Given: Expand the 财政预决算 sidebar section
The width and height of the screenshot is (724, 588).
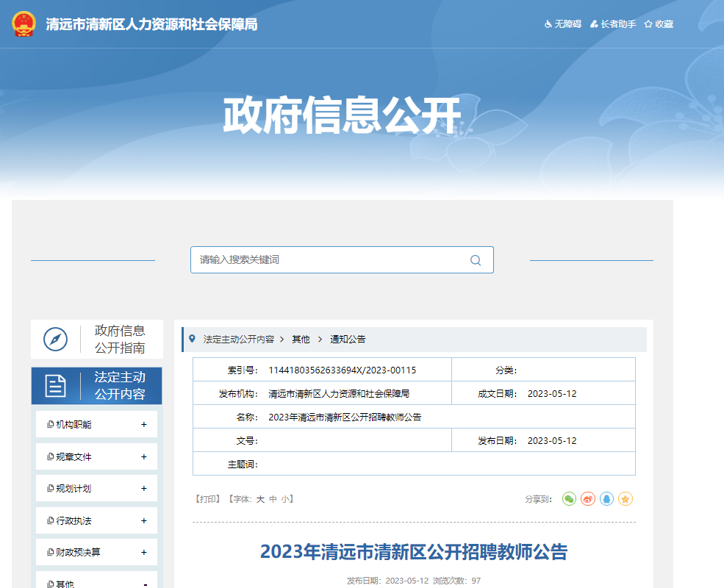Looking at the screenshot, I should pos(144,552).
